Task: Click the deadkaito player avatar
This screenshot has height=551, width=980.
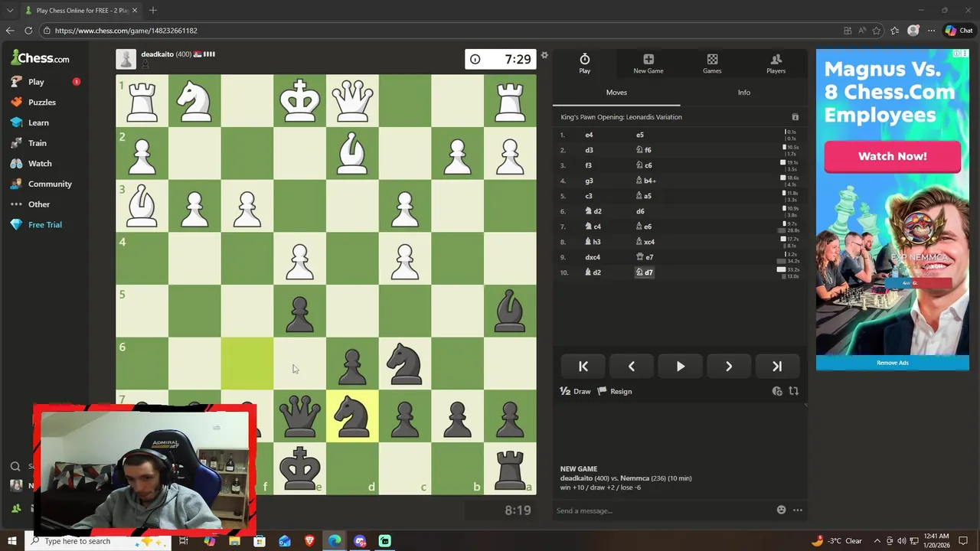Action: pyautogui.click(x=126, y=59)
